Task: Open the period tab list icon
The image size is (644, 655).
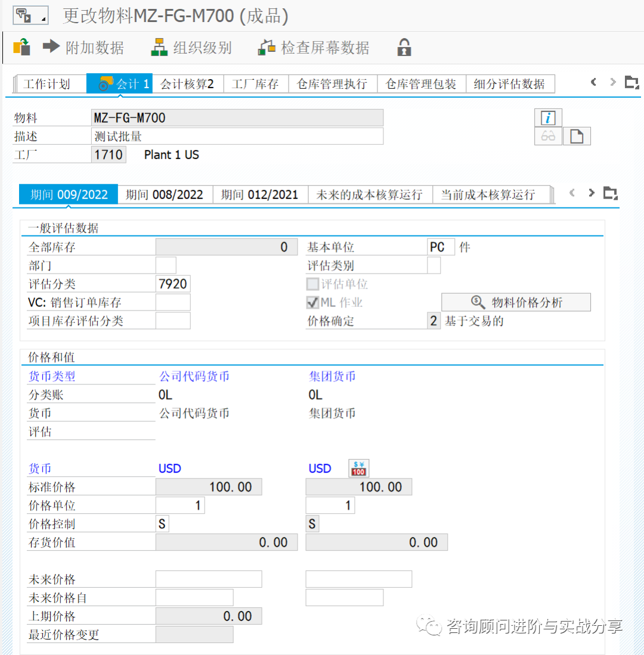Action: pos(611,194)
